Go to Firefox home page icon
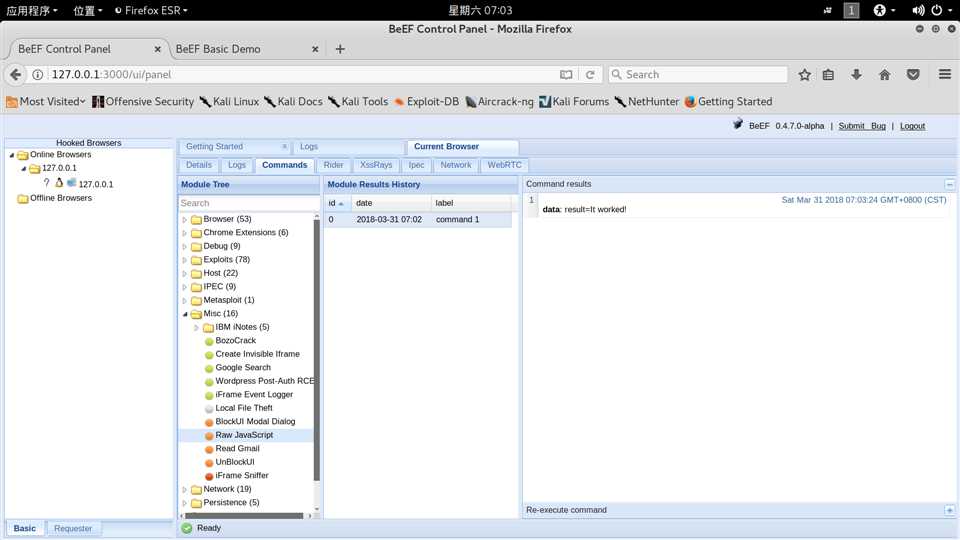Screen dimensions: 960x540 click(884, 75)
